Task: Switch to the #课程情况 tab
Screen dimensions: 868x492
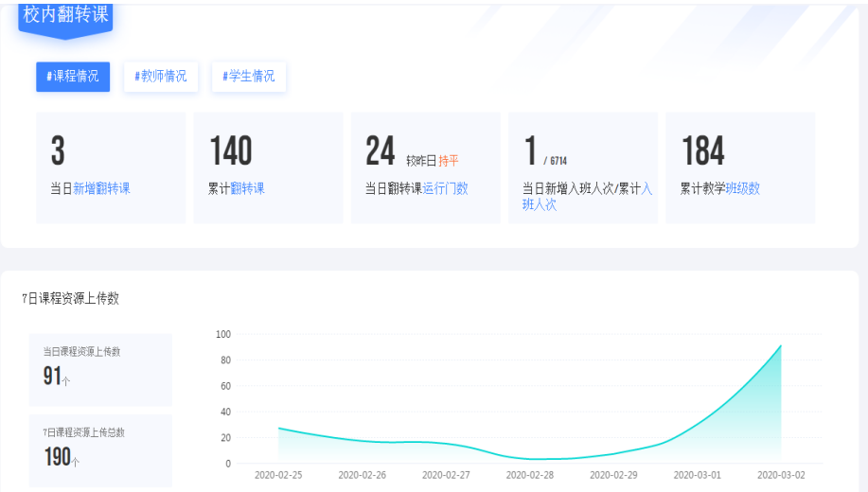Action: click(73, 77)
